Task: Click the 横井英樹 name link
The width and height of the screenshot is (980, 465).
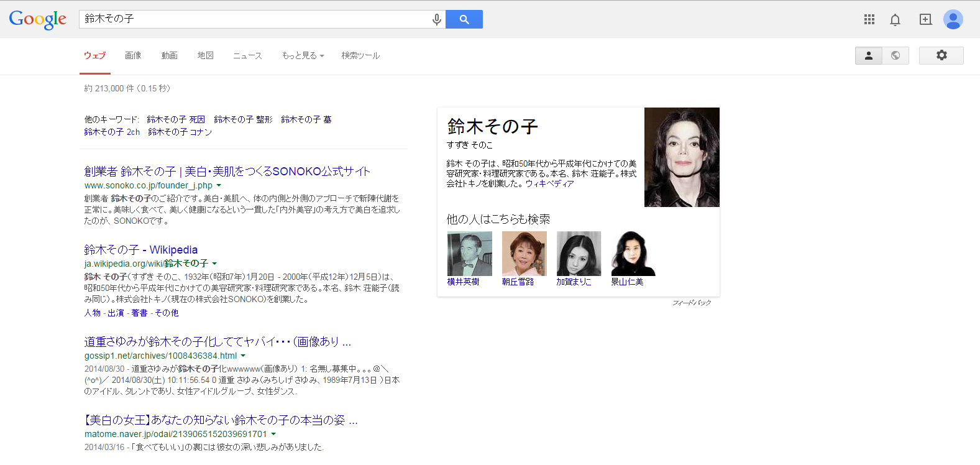Action: (463, 282)
